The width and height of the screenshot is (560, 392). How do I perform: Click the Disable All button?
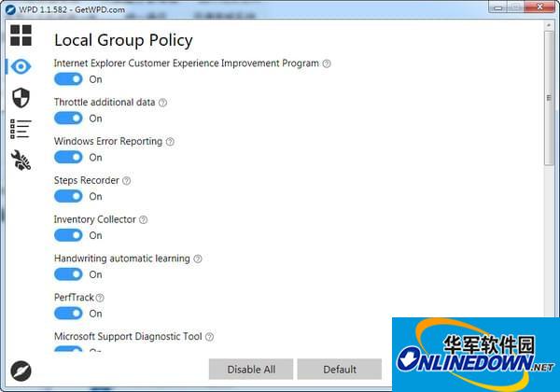click(251, 370)
